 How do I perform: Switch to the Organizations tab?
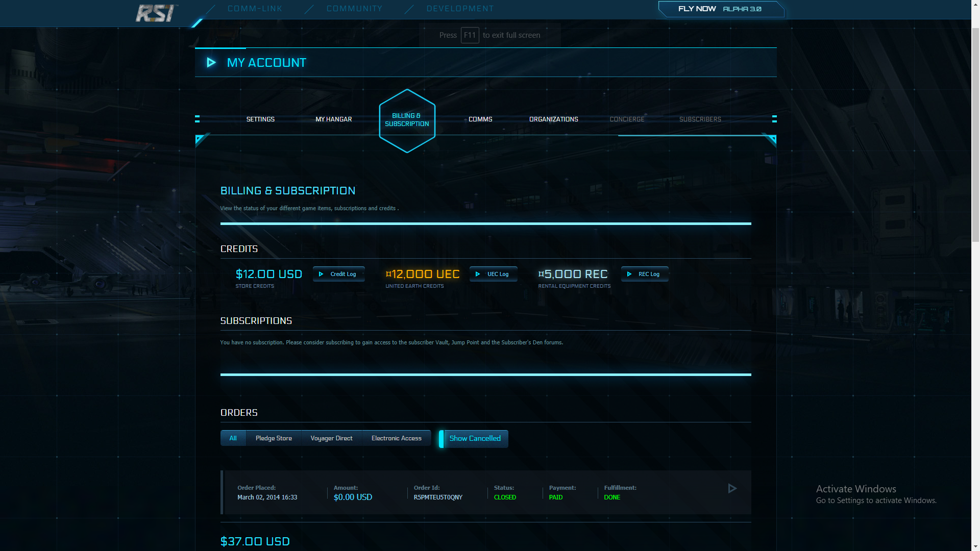coord(553,119)
